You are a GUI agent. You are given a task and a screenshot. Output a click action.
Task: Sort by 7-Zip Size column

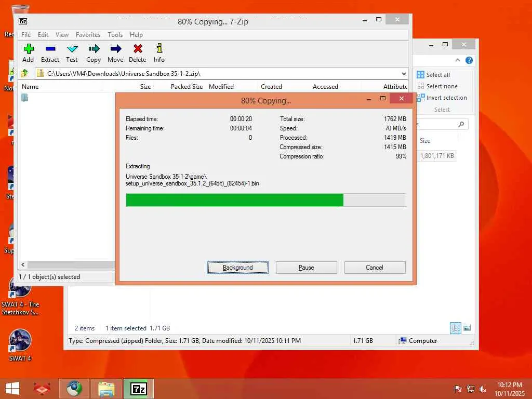[x=145, y=87]
